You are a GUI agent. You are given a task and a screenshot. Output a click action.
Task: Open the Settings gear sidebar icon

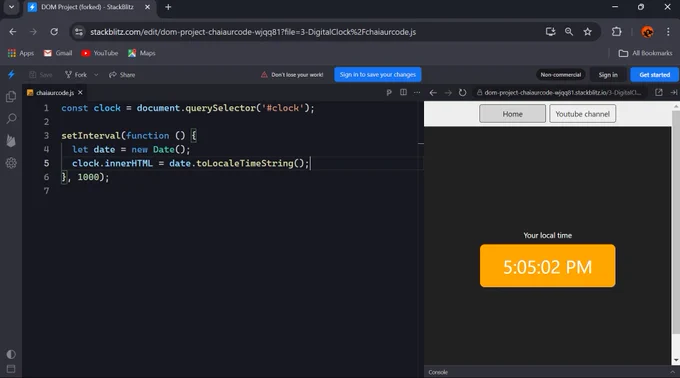11,163
